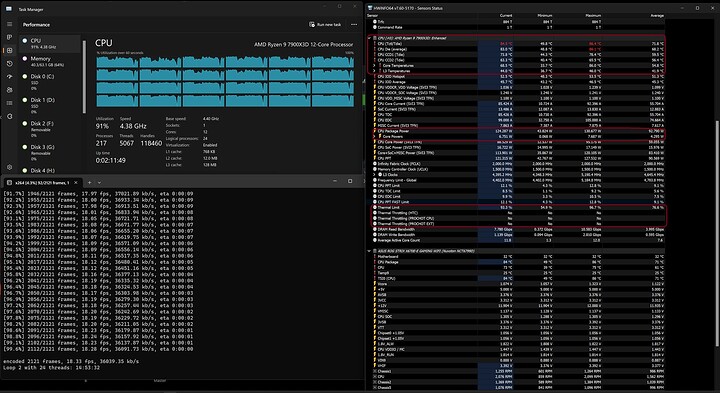
Task: Open Users page icon in Task Manager
Action: (10, 90)
